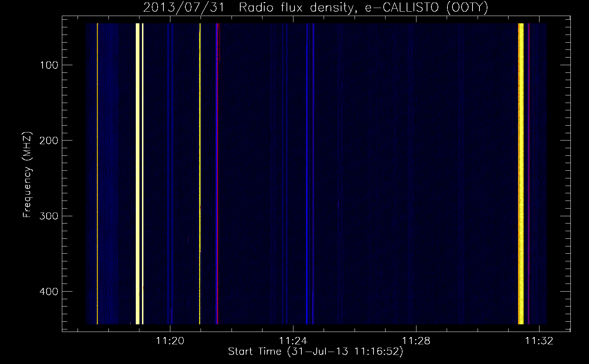Click the 11:32 time tick label
The height and width of the screenshot is (364, 589).
(x=539, y=341)
